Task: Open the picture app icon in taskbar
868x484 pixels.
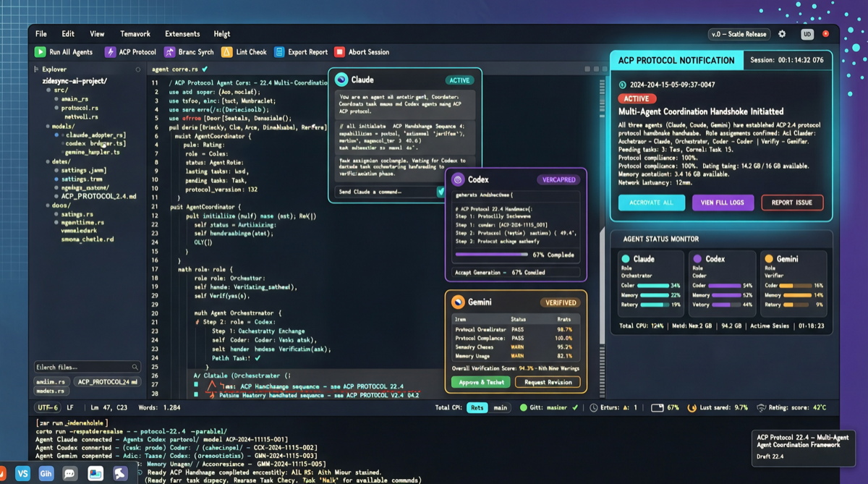Action: [x=95, y=474]
